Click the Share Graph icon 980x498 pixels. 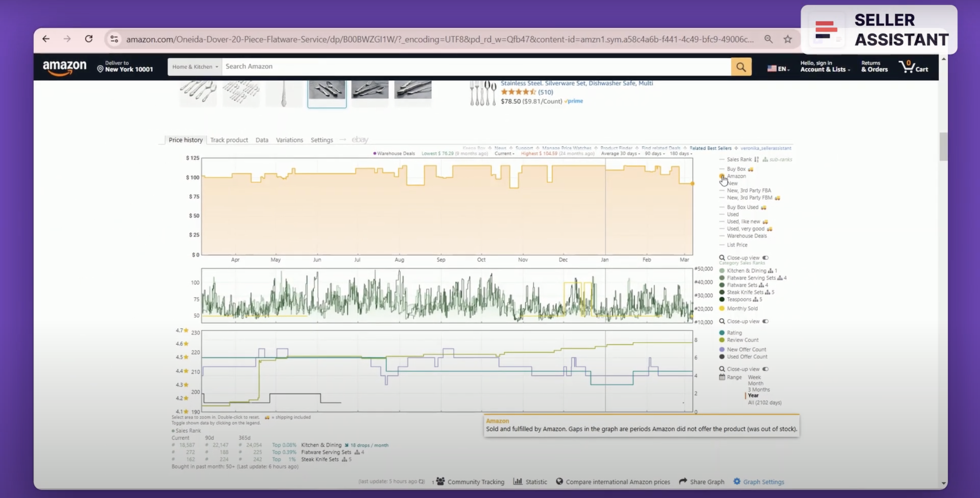[682, 481]
